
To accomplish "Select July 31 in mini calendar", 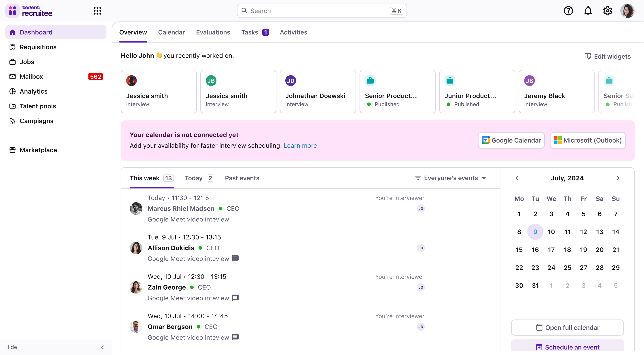I will click(535, 285).
